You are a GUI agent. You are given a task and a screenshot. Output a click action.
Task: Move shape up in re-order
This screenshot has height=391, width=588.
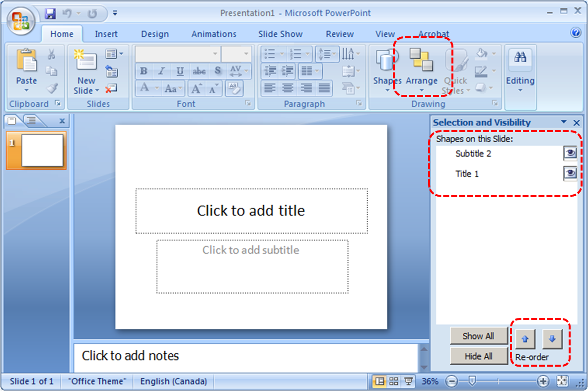tap(525, 339)
